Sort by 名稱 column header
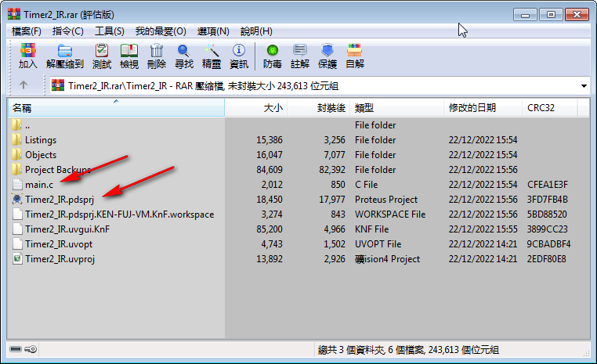This screenshot has width=597, height=364. point(116,108)
